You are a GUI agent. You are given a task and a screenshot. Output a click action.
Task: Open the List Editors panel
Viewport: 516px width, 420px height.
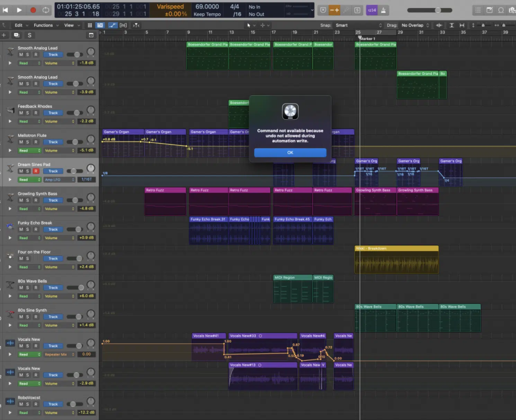(478, 10)
